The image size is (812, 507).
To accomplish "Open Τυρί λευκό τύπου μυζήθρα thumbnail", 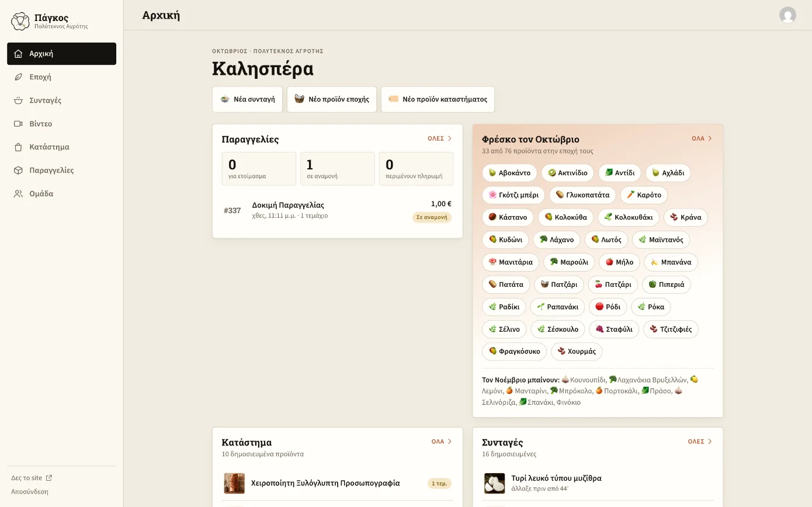I will (495, 484).
